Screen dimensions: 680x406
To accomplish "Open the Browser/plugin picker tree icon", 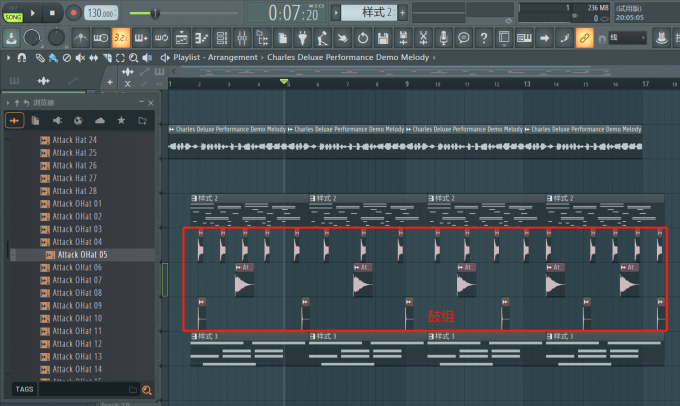I will tap(262, 38).
